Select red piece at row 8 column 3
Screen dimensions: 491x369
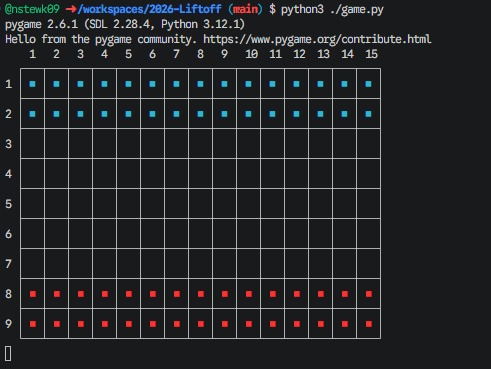coord(81,294)
